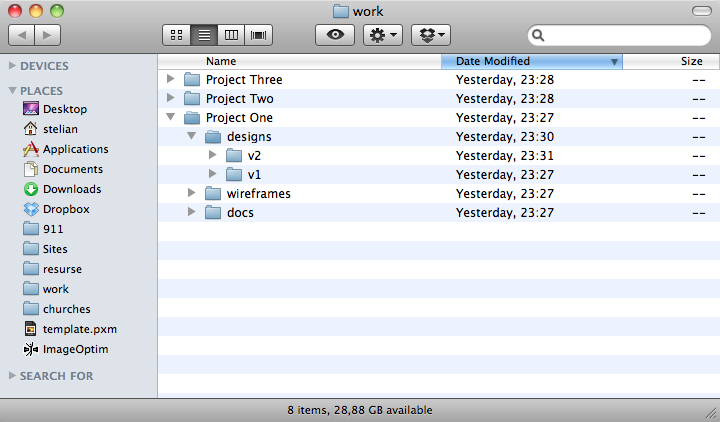720x422 pixels.
Task: Toggle toolbar with the top-right pill button
Action: [701, 11]
